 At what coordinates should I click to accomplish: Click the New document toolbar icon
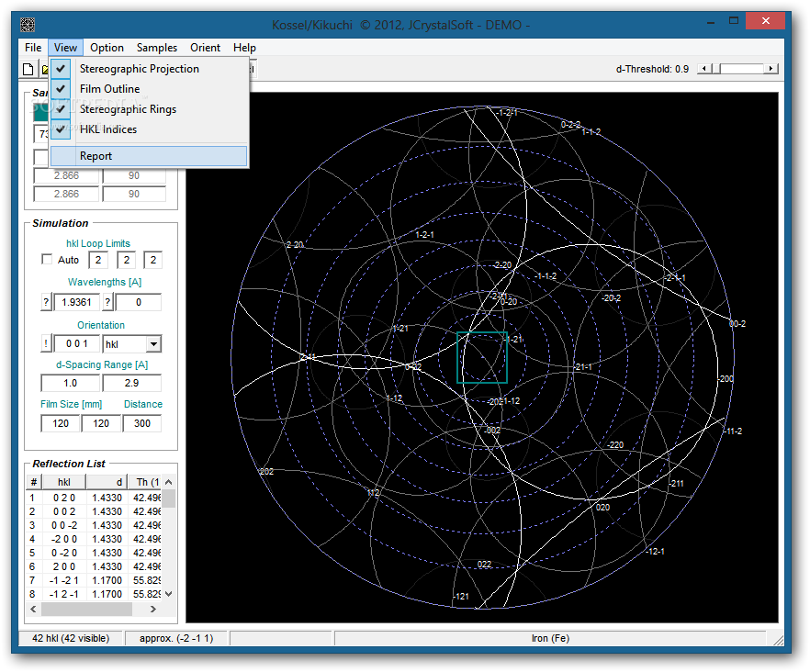pos(28,69)
